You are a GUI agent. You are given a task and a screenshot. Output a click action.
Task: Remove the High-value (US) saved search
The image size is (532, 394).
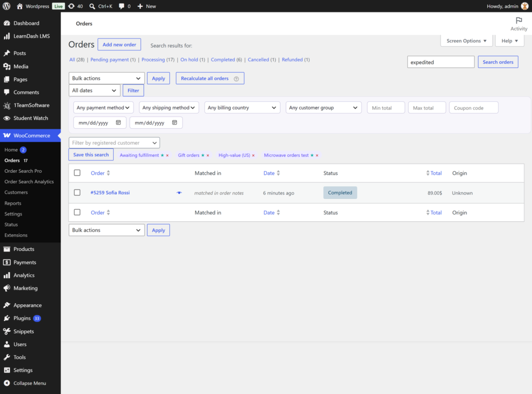tap(254, 155)
